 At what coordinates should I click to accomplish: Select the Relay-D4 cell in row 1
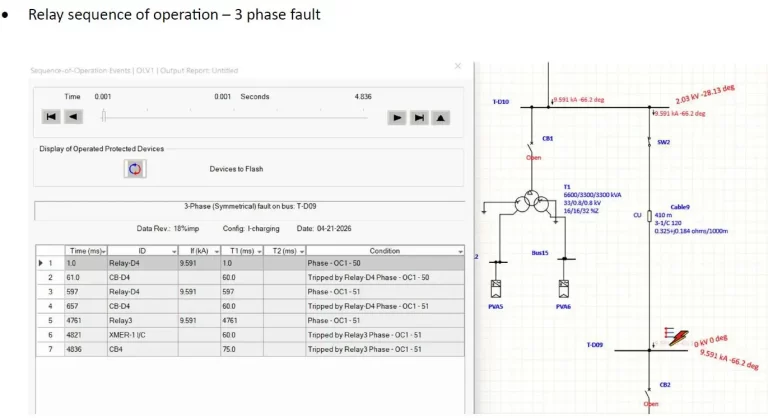143,263
